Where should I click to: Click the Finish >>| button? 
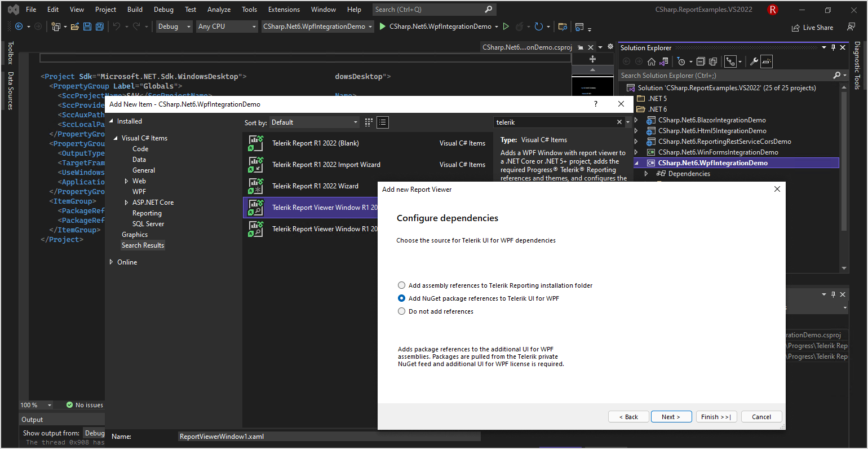pos(716,417)
